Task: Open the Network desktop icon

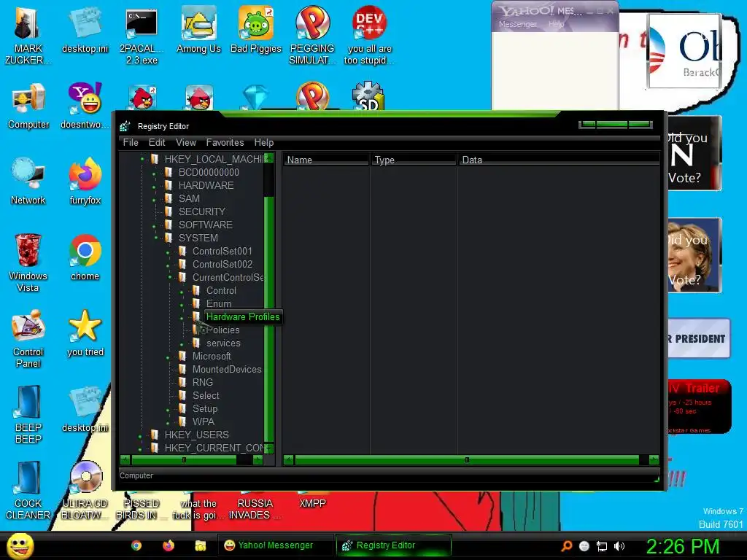Action: [x=28, y=182]
